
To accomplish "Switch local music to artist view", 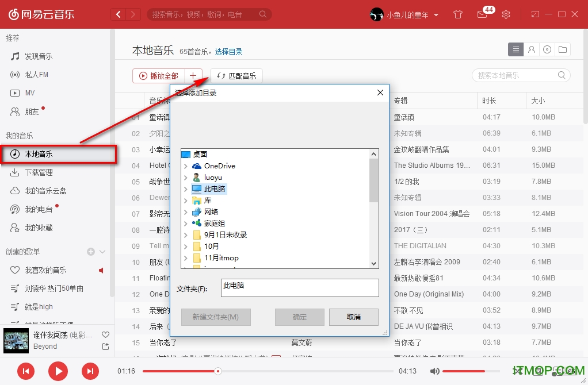I will click(x=531, y=49).
